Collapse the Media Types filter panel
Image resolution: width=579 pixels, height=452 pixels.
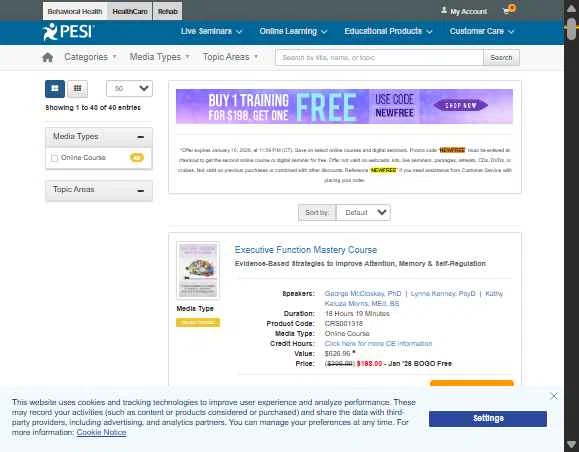(x=140, y=137)
